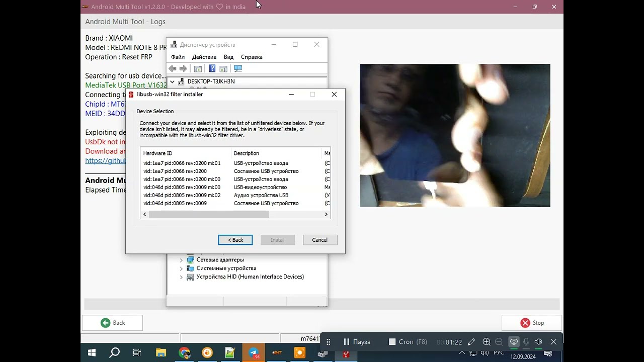644x362 pixels.
Task: Click the zoom in magnifier on recorder bar
Action: 486,342
